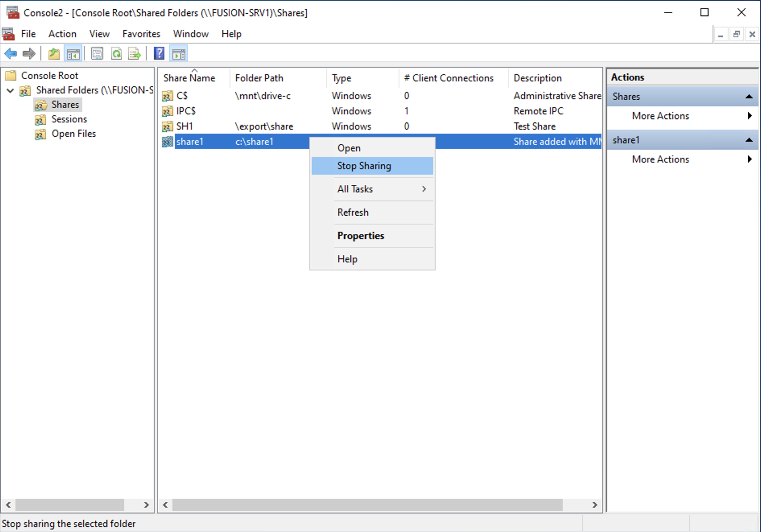Toggle the Show/Hide Console Tree button

[73, 54]
